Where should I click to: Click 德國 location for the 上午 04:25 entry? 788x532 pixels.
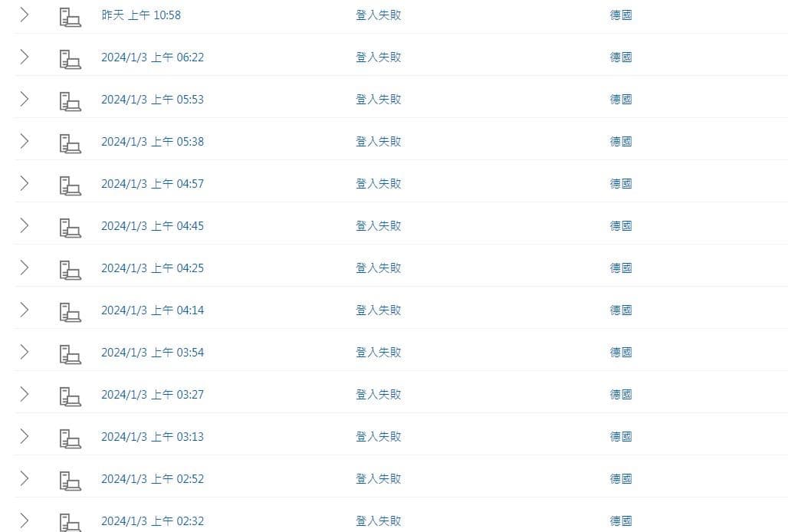(621, 268)
